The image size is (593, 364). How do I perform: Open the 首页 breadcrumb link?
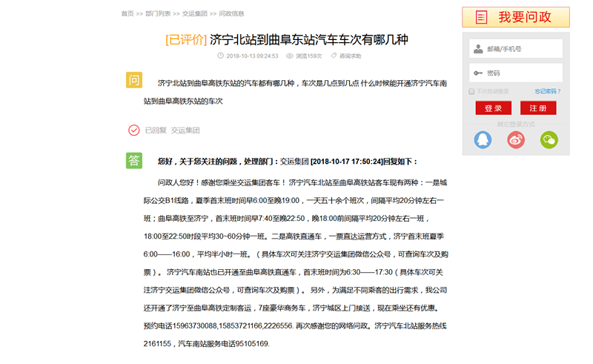click(127, 13)
